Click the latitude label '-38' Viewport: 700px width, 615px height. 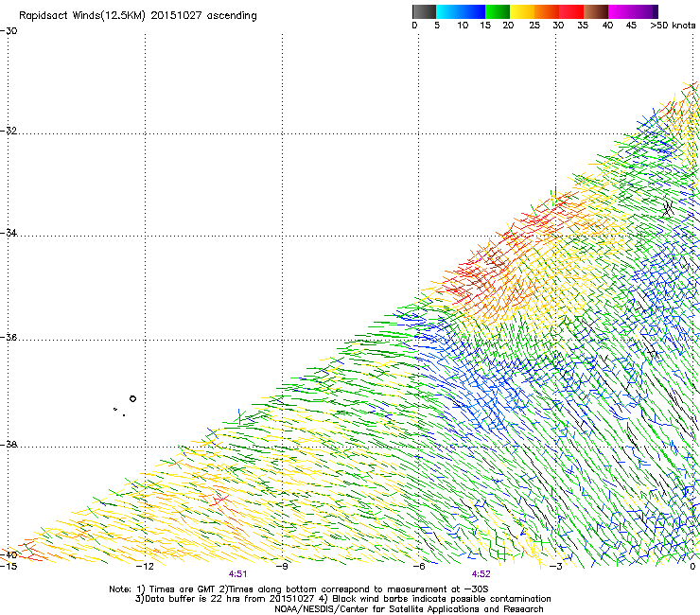pos(9,445)
